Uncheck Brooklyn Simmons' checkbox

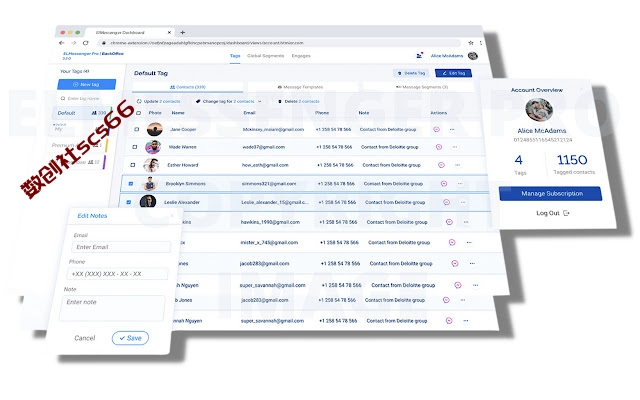click(x=131, y=184)
